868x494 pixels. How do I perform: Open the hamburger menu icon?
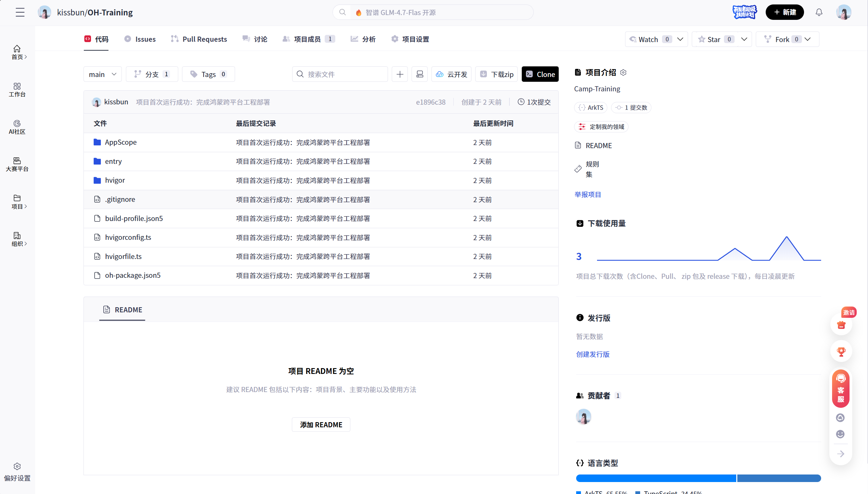[20, 12]
